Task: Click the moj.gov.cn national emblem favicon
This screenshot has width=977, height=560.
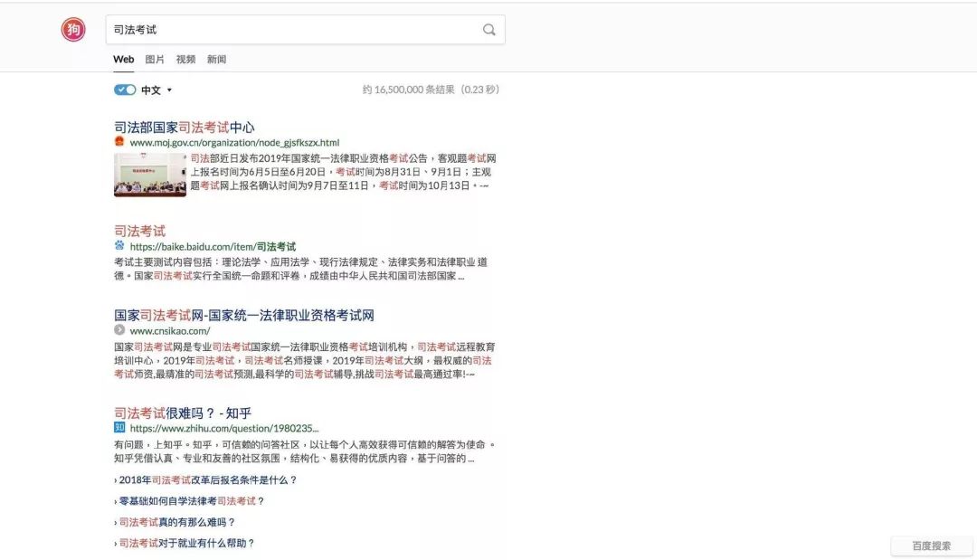Action: pyautogui.click(x=119, y=141)
